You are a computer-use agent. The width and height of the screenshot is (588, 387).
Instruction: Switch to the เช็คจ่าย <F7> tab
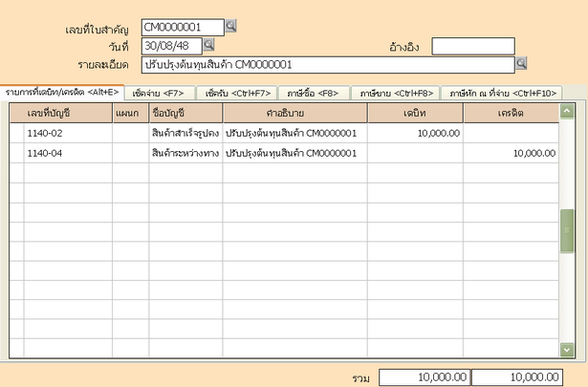[x=161, y=93]
